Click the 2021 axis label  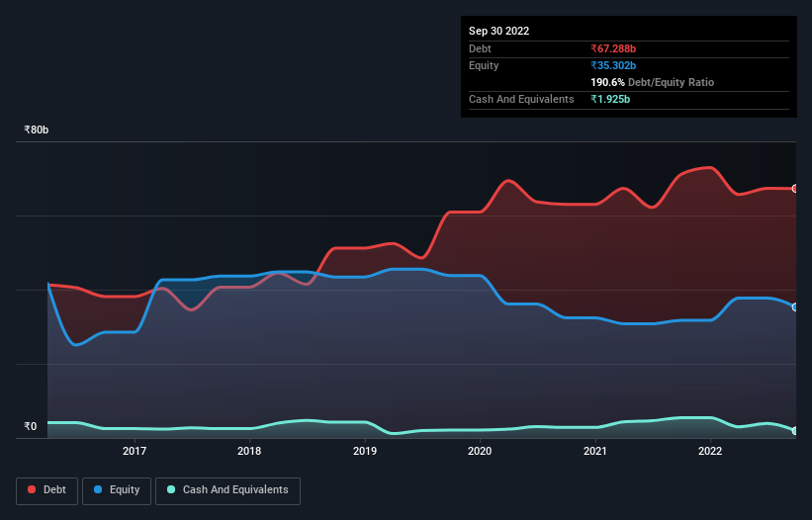[x=595, y=451]
